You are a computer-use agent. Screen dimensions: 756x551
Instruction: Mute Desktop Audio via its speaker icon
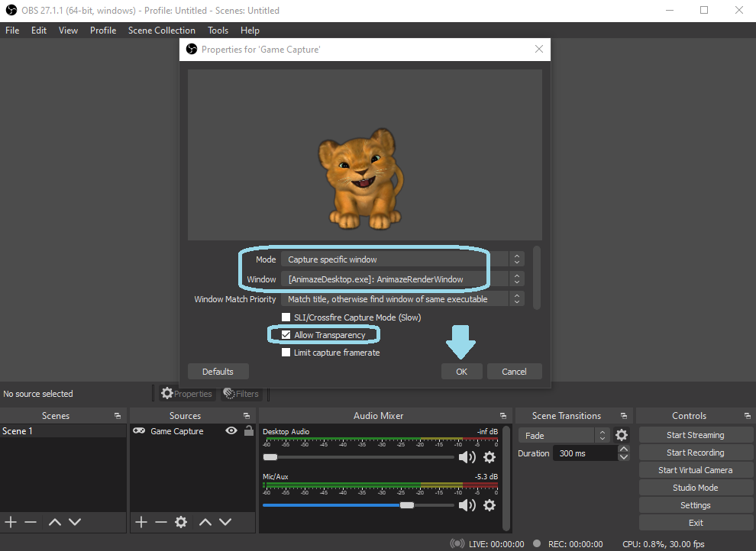[467, 456]
